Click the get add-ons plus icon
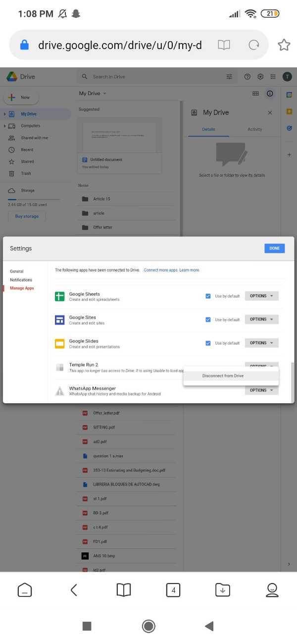The width and height of the screenshot is (297, 644). click(x=289, y=155)
